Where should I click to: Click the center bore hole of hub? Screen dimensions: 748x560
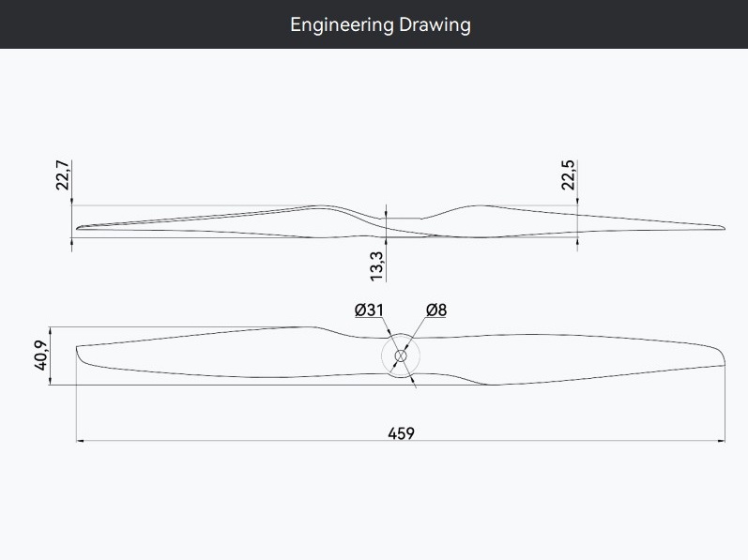(x=401, y=356)
